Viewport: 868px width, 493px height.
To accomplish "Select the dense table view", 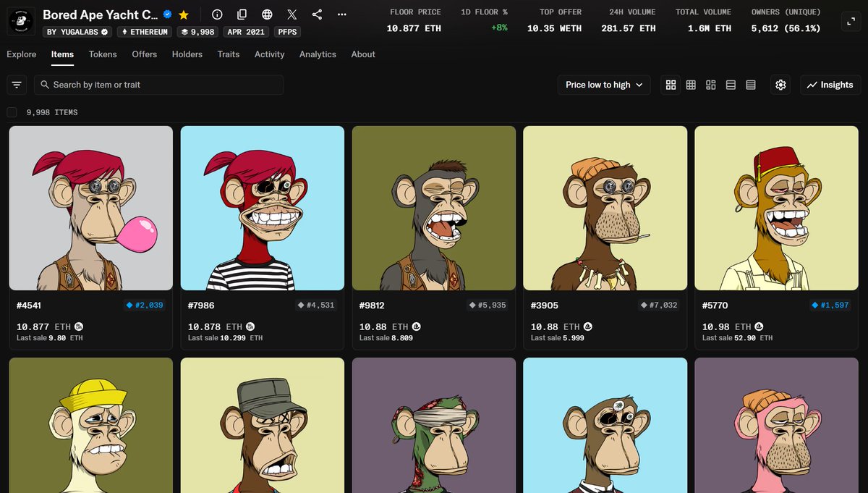I will tap(751, 85).
